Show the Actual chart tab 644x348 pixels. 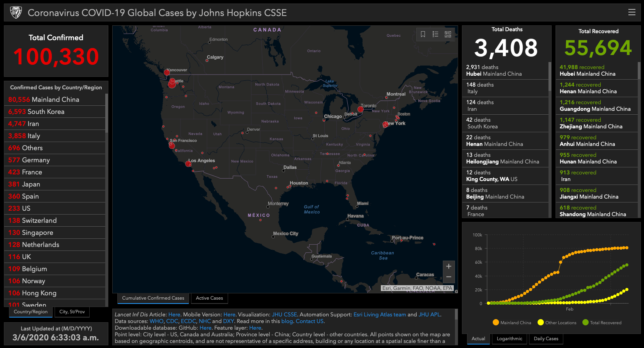click(x=478, y=339)
